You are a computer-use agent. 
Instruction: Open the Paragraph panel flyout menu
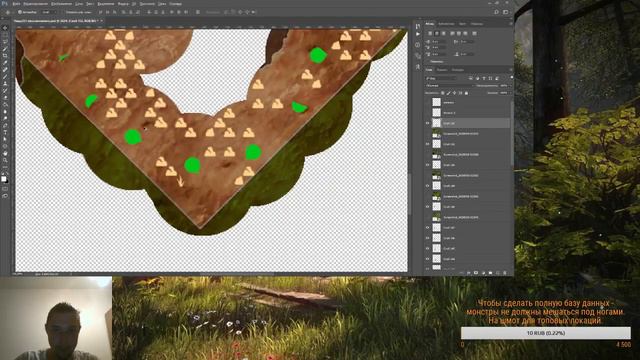click(x=511, y=24)
